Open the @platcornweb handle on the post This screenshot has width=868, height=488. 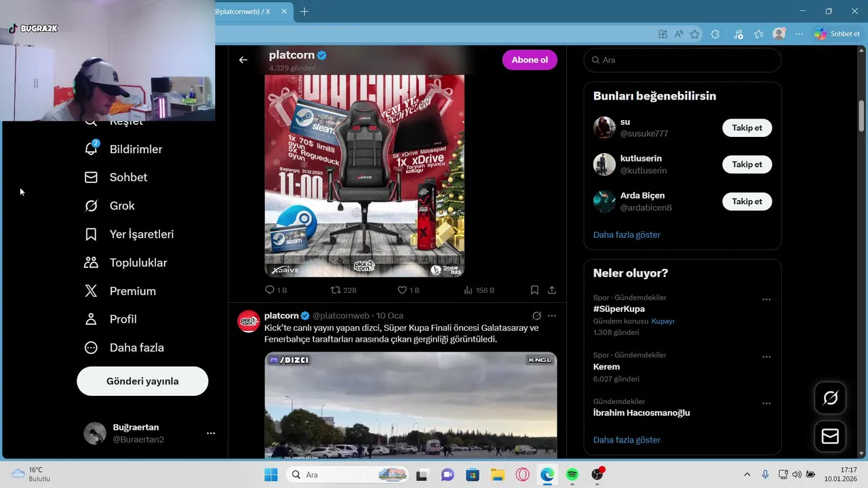coord(341,316)
